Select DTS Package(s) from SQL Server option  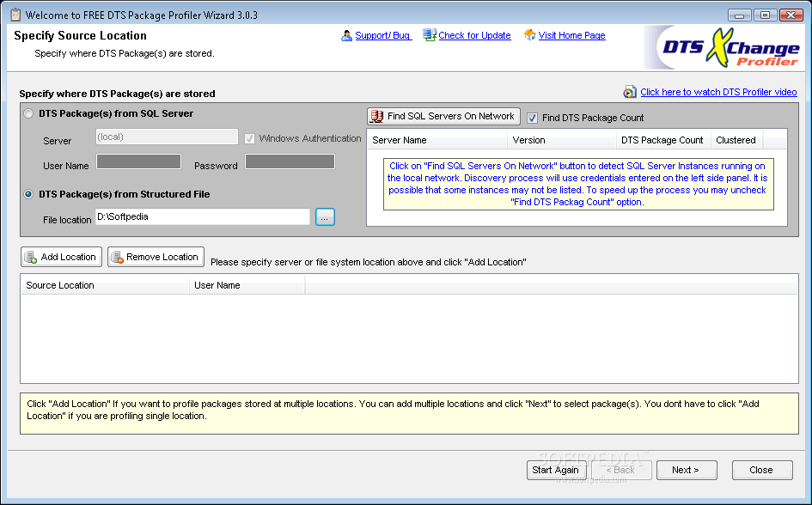pos(28,114)
